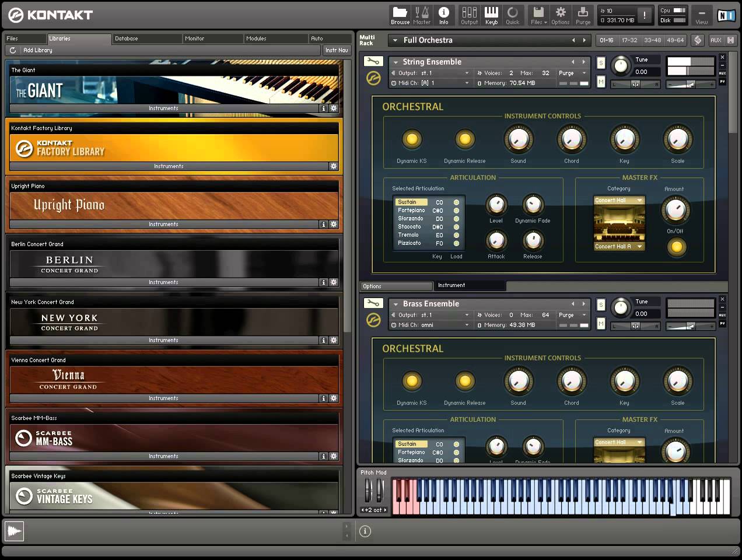Toggle load indicator for Pizzicato articulation
Image resolution: width=742 pixels, height=560 pixels.
coord(456,243)
